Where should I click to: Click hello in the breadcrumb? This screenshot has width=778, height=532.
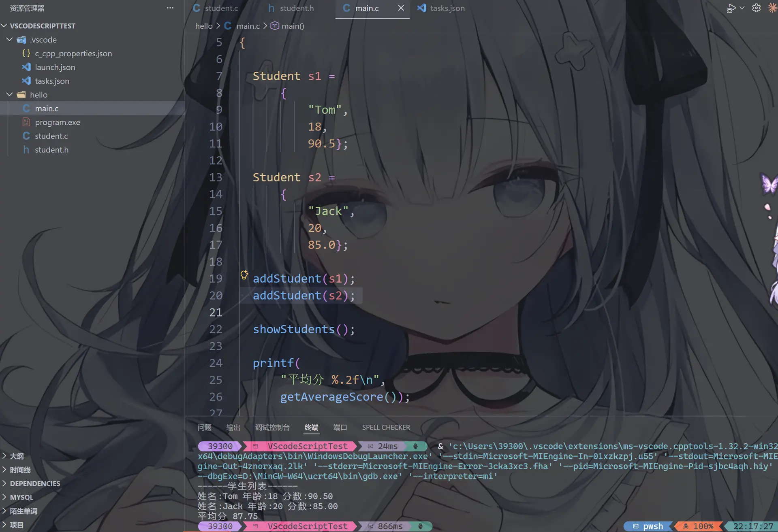click(204, 26)
